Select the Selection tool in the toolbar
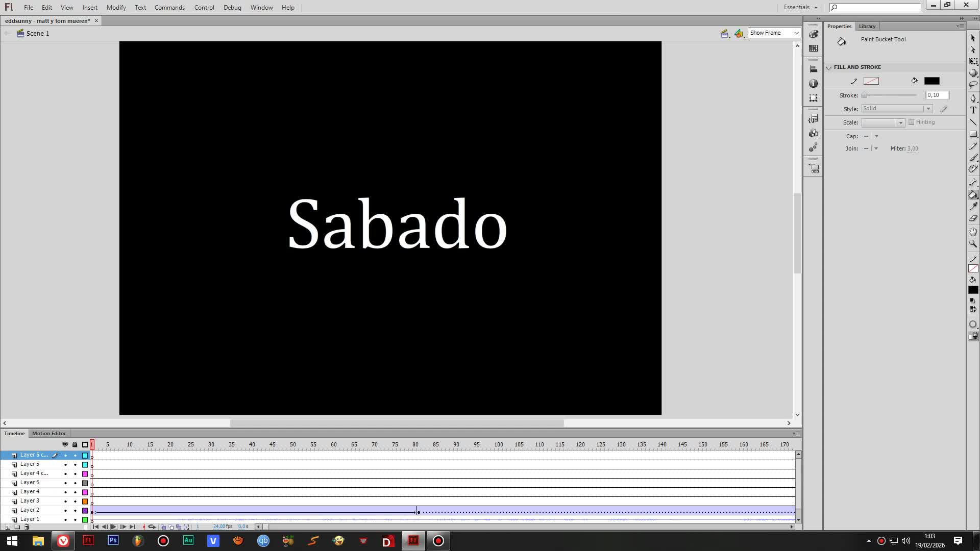Image resolution: width=980 pixels, height=551 pixels. click(973, 39)
